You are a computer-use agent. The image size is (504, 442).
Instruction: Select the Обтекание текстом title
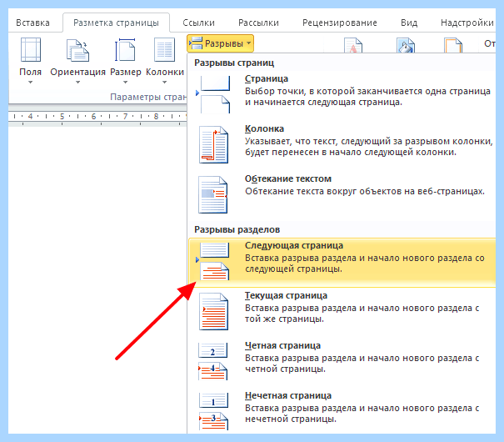click(288, 178)
